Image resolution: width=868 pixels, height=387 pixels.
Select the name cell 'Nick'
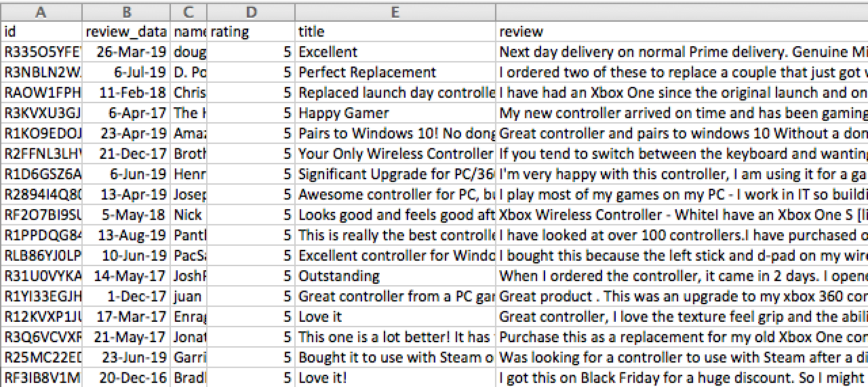pos(189,215)
